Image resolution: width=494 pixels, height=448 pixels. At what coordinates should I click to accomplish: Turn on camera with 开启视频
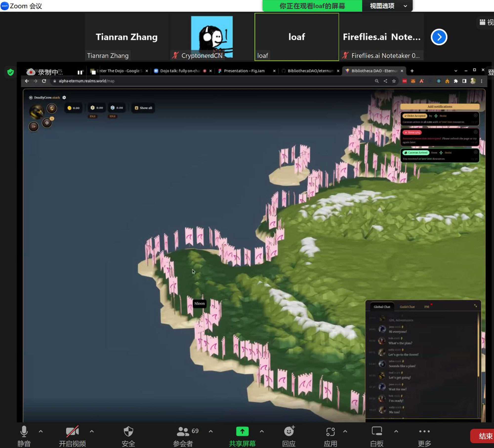click(72, 436)
